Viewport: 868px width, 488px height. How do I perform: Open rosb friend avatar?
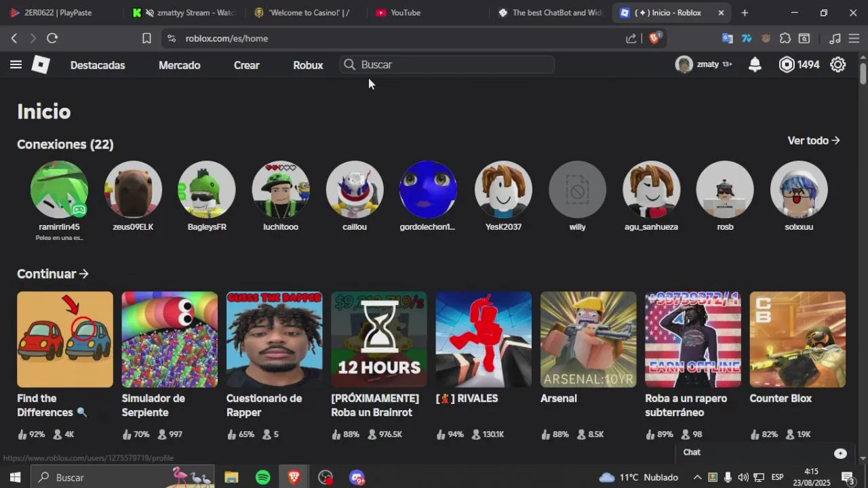pos(725,190)
